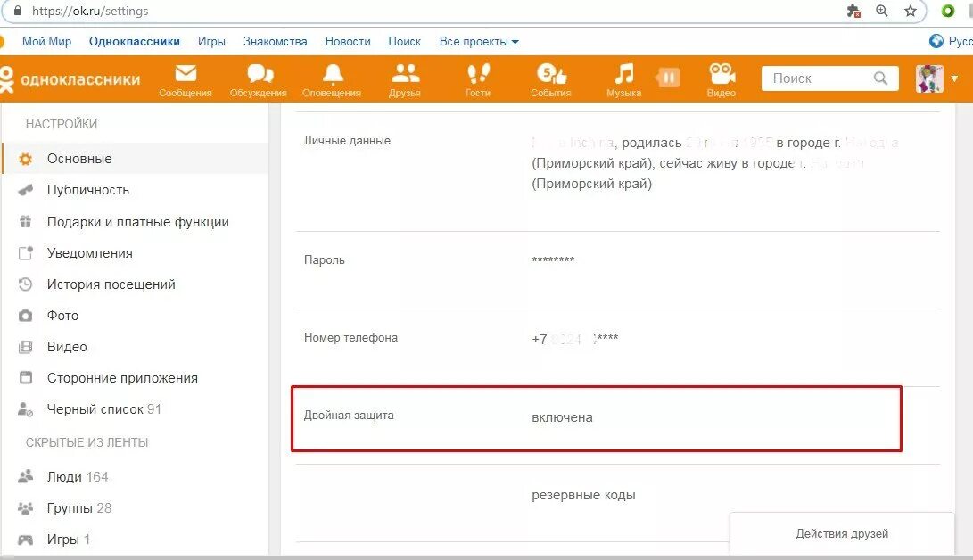973x560 pixels.
Task: Select Видео in settings sidebar
Action: click(136, 347)
